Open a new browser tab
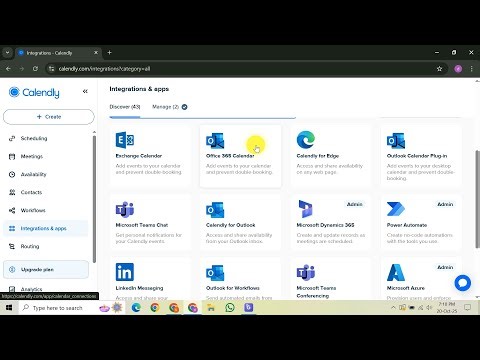 click(x=109, y=52)
